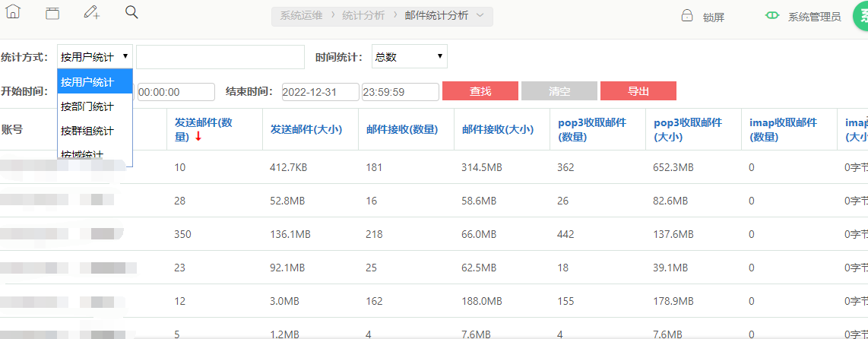Viewport: 868px width, 339px height.
Task: Click the lock screen padlock icon
Action: click(x=686, y=16)
